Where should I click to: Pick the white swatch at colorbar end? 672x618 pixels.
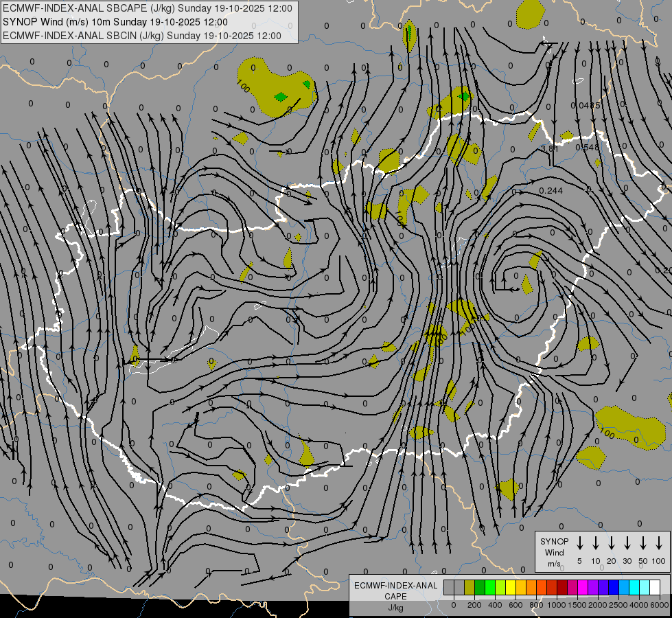pyautogui.click(x=656, y=587)
